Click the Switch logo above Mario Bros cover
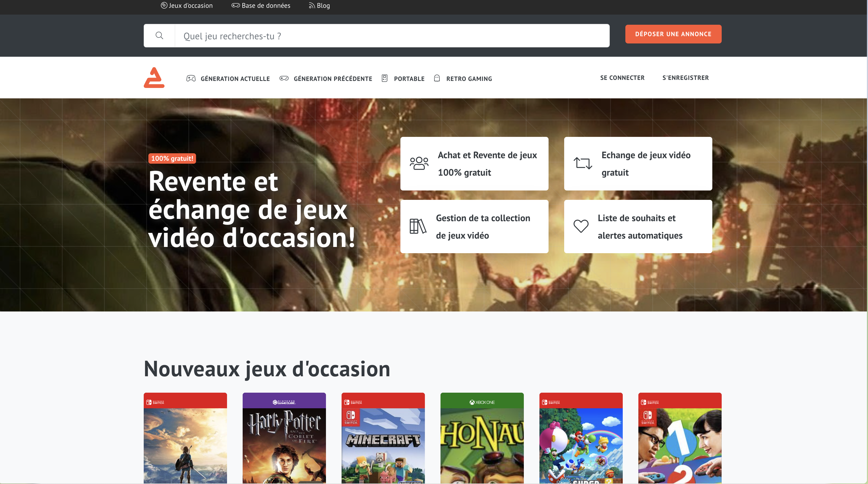 click(x=551, y=402)
